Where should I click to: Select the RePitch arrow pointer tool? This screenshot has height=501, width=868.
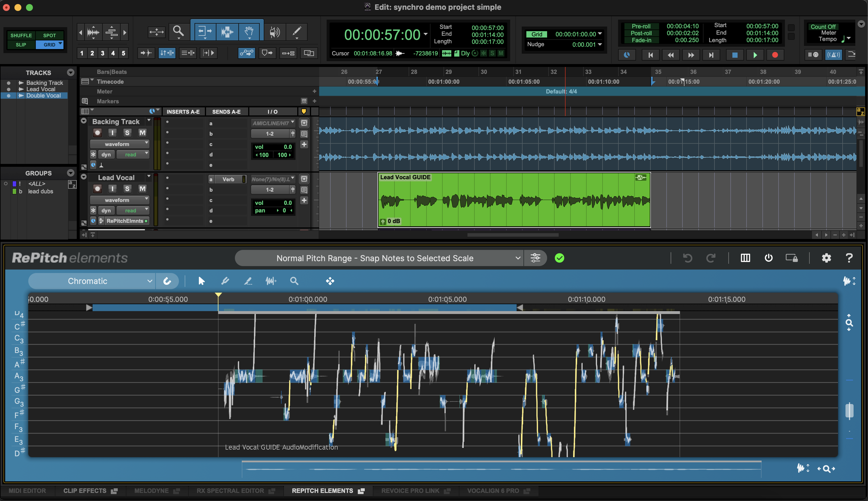(202, 281)
